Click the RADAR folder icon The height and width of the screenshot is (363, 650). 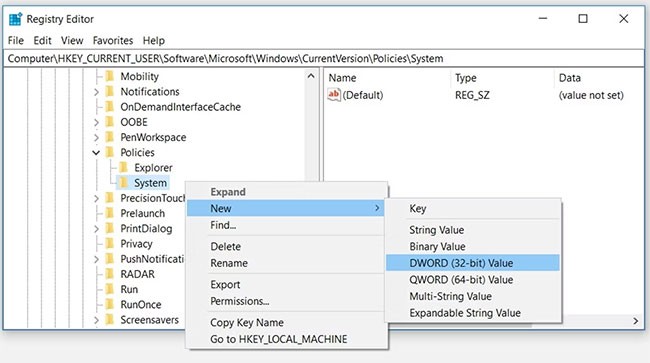coord(110,274)
